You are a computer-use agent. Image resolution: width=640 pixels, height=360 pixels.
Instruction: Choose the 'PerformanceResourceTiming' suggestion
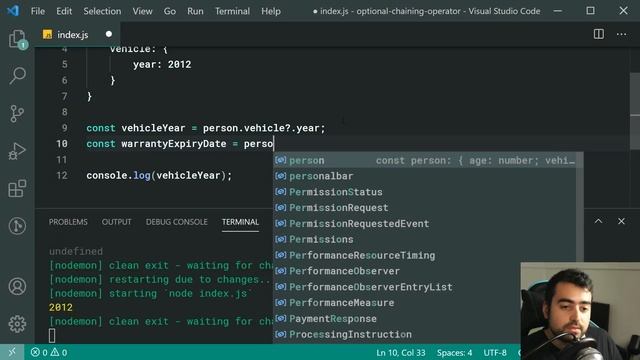(x=424, y=256)
